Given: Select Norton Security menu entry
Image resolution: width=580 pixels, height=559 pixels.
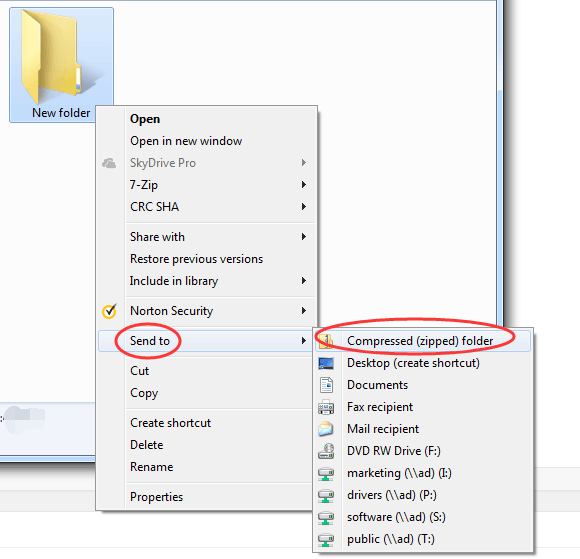Looking at the screenshot, I should (x=206, y=311).
